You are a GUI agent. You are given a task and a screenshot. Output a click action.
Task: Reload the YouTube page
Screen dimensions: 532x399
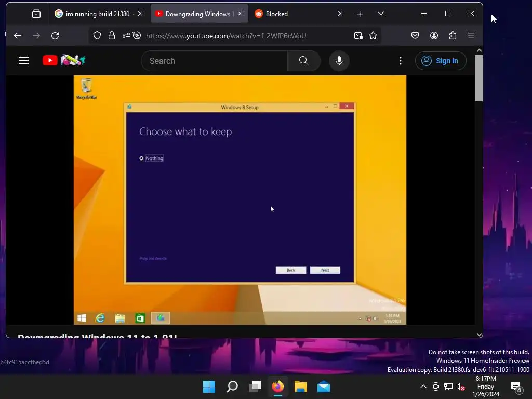coord(55,36)
